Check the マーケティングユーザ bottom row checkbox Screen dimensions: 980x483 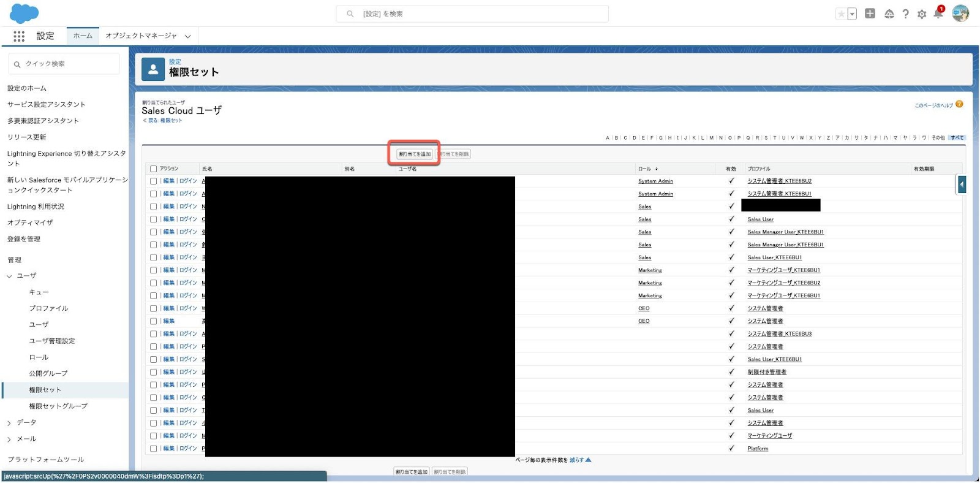point(154,436)
